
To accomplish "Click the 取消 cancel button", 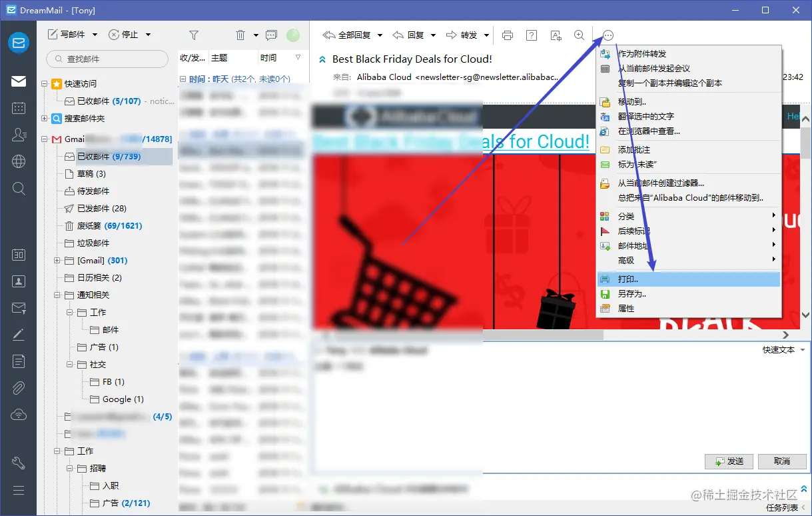I will click(x=782, y=461).
